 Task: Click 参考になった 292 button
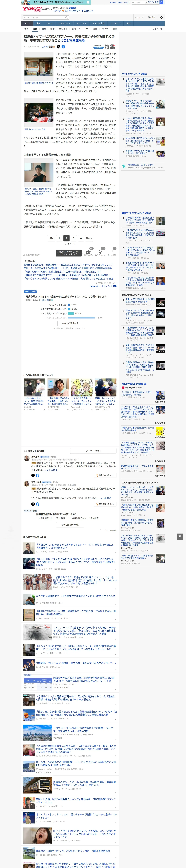click(x=105, y=475)
